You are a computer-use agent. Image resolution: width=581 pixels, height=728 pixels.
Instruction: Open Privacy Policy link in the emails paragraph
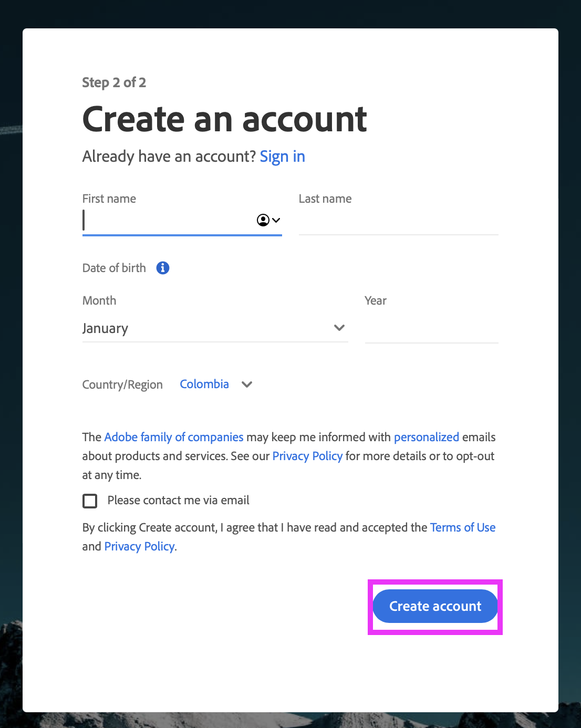(x=307, y=456)
